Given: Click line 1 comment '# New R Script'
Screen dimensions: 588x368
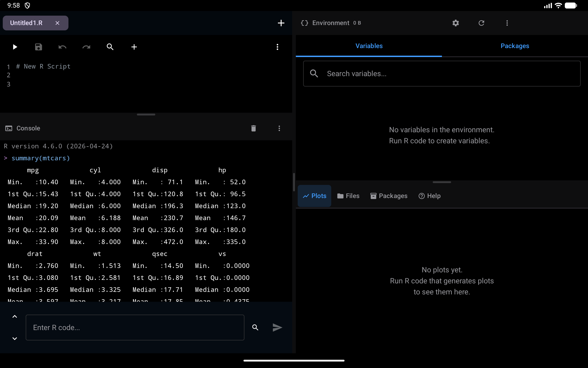Looking at the screenshot, I should click(x=43, y=66).
